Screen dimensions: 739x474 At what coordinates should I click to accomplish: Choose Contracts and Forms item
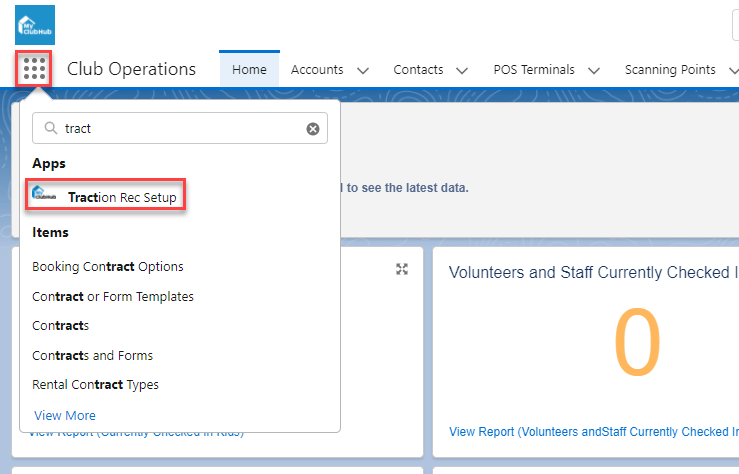[x=92, y=356]
